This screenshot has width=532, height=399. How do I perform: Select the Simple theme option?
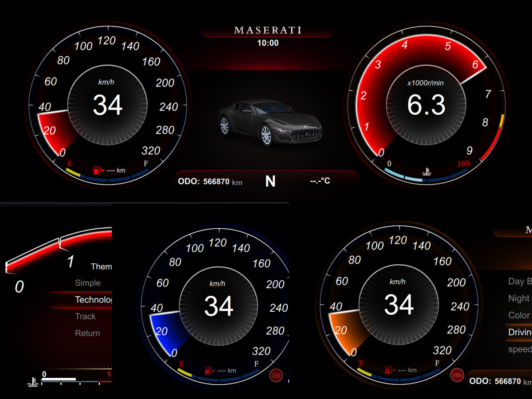[88, 283]
